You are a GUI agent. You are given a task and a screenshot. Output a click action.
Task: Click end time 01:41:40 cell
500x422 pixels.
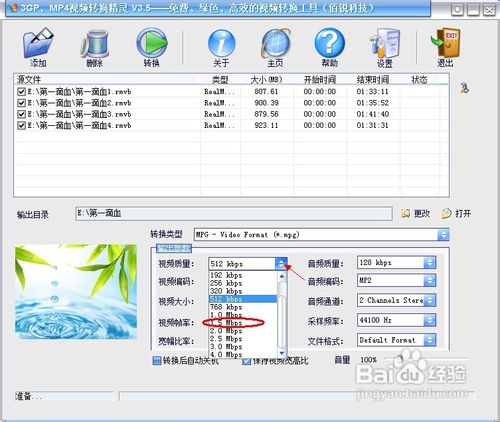373,114
